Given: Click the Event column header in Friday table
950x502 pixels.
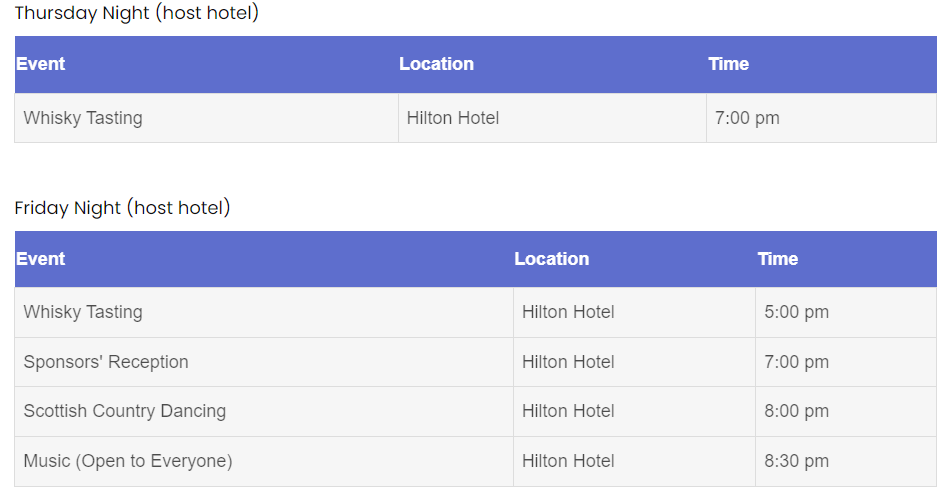Looking at the screenshot, I should pos(41,259).
